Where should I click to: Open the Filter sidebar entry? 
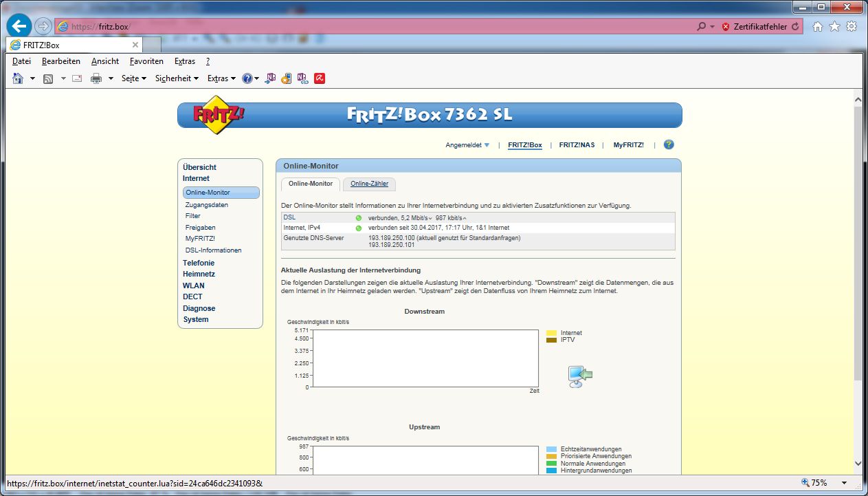(x=192, y=216)
